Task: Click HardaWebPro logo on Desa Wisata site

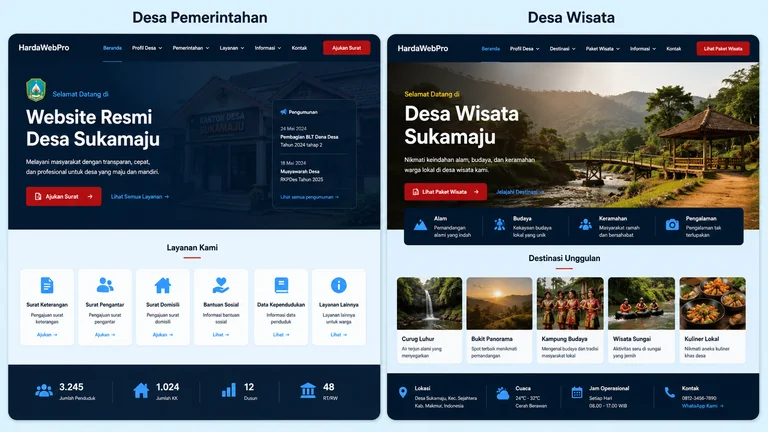Action: tap(423, 48)
